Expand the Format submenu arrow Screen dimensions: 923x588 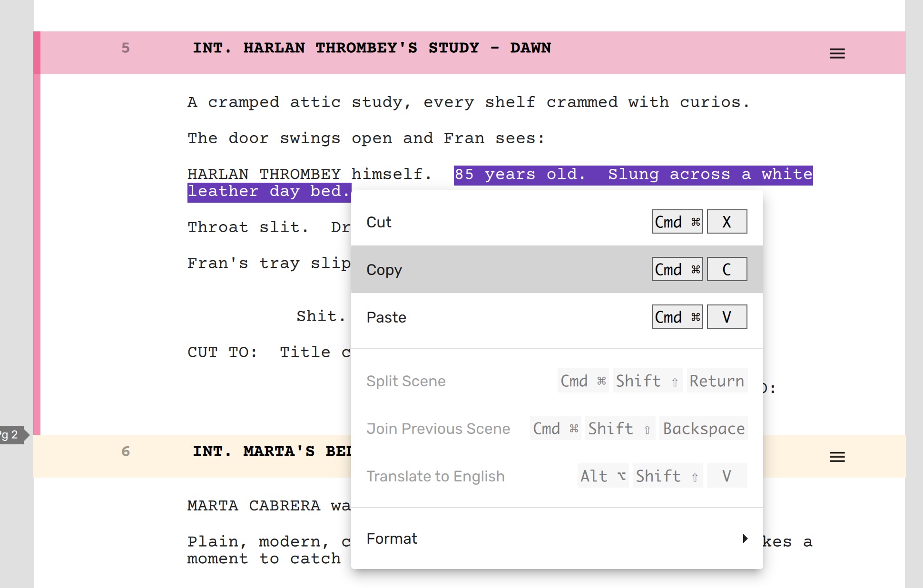click(x=745, y=539)
